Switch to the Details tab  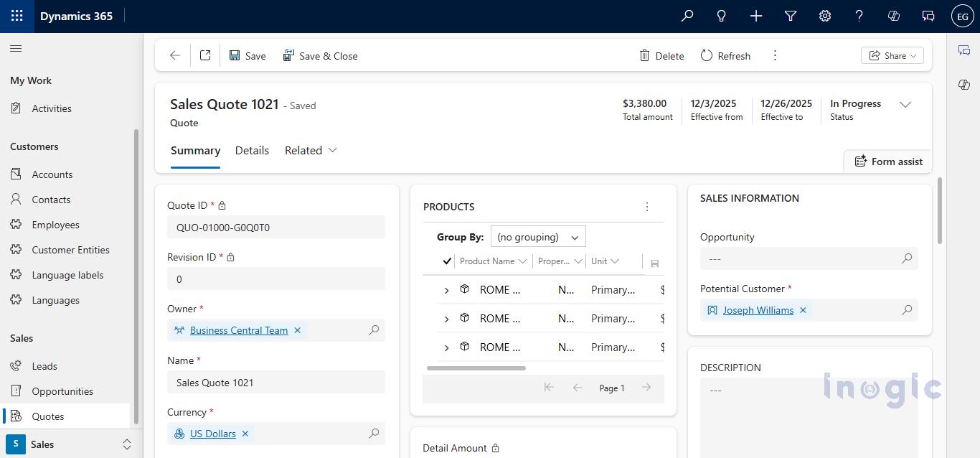coord(252,151)
